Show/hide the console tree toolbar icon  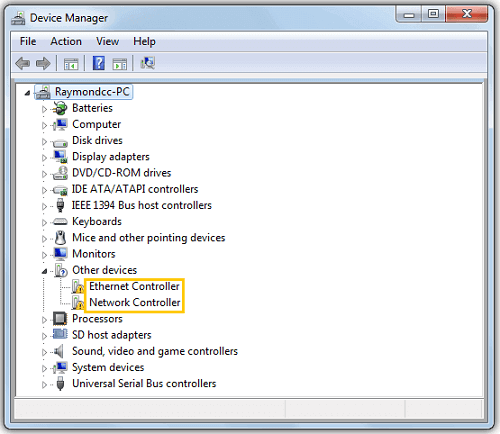coord(71,63)
